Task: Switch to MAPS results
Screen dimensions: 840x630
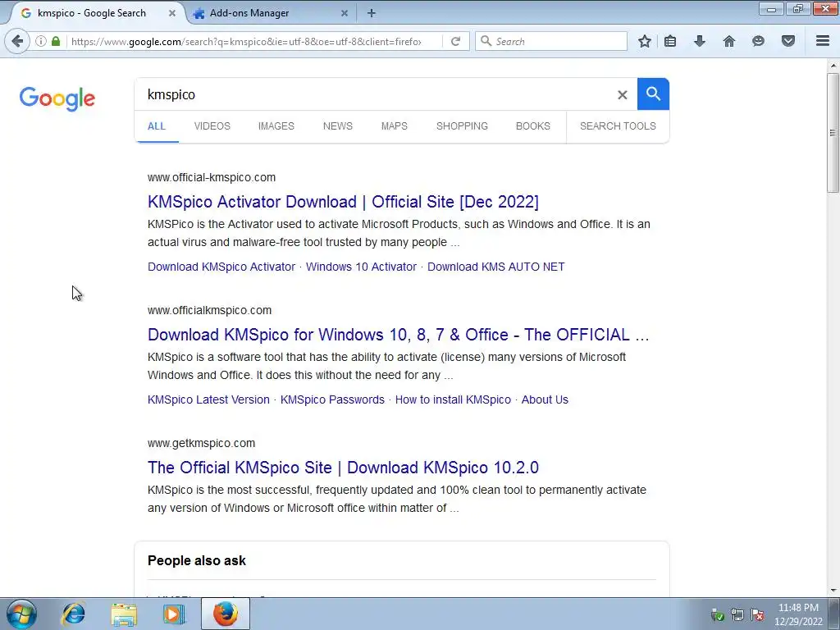Action: [x=395, y=126]
